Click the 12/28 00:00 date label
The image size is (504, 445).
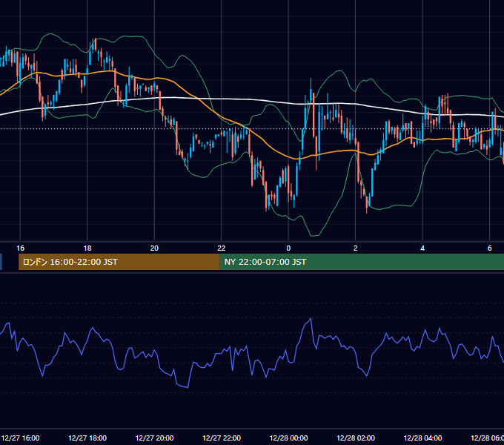288,438
